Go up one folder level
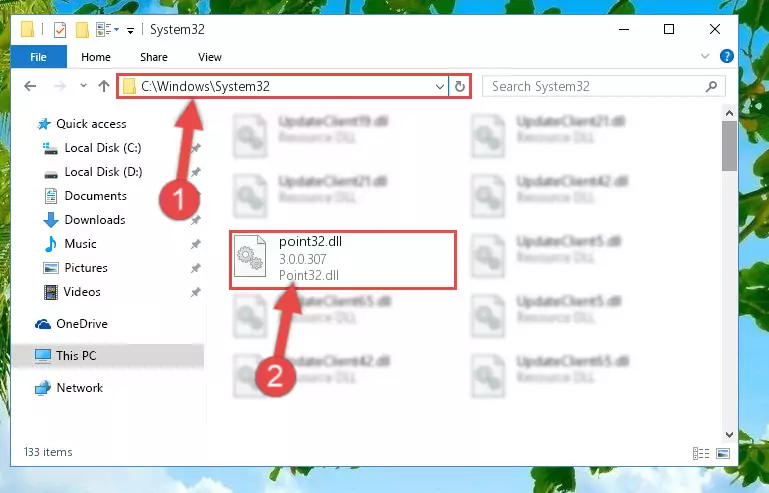This screenshot has height=493, width=769. pyautogui.click(x=103, y=86)
